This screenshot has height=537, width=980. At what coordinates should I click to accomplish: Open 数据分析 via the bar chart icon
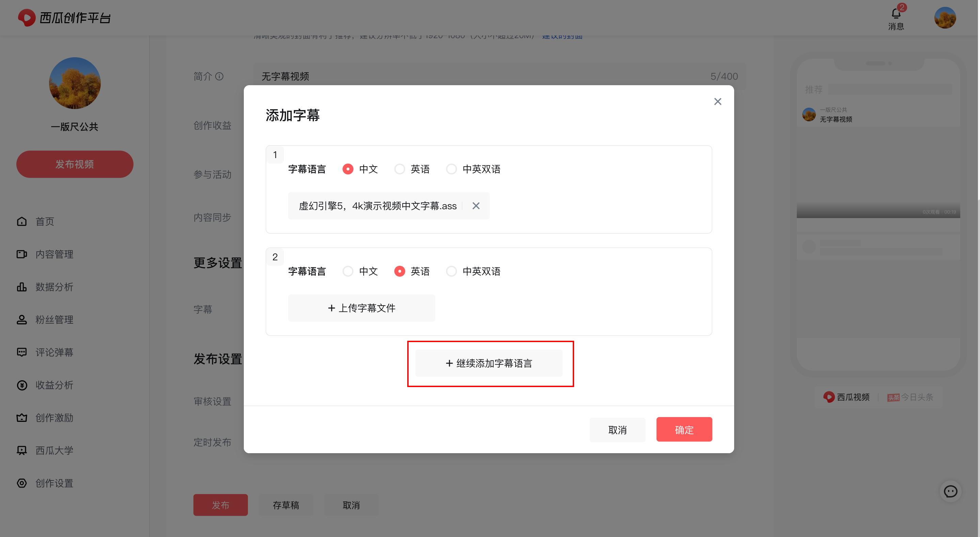[22, 287]
